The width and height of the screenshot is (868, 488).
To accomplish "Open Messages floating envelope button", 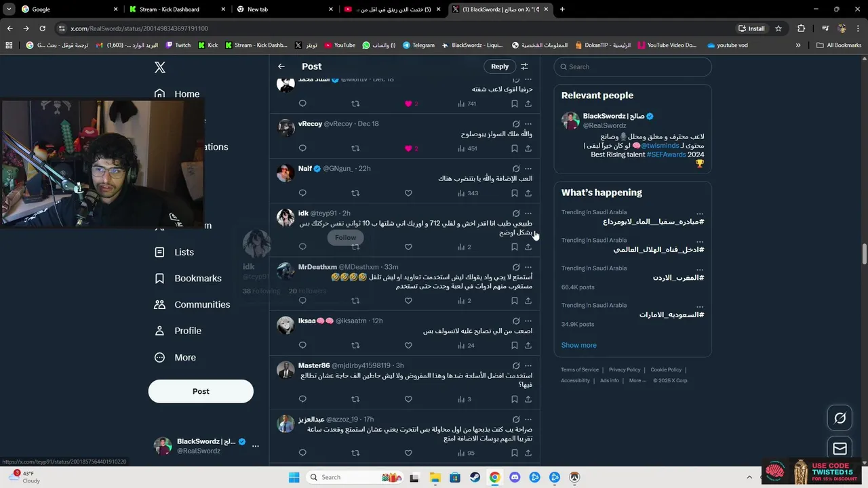I will [x=840, y=448].
